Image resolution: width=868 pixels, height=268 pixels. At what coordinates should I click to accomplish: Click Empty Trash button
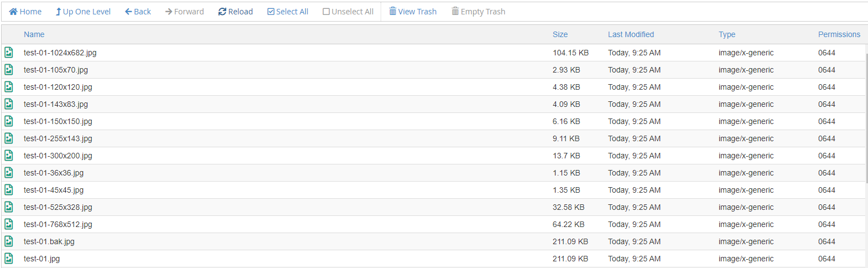click(x=478, y=12)
